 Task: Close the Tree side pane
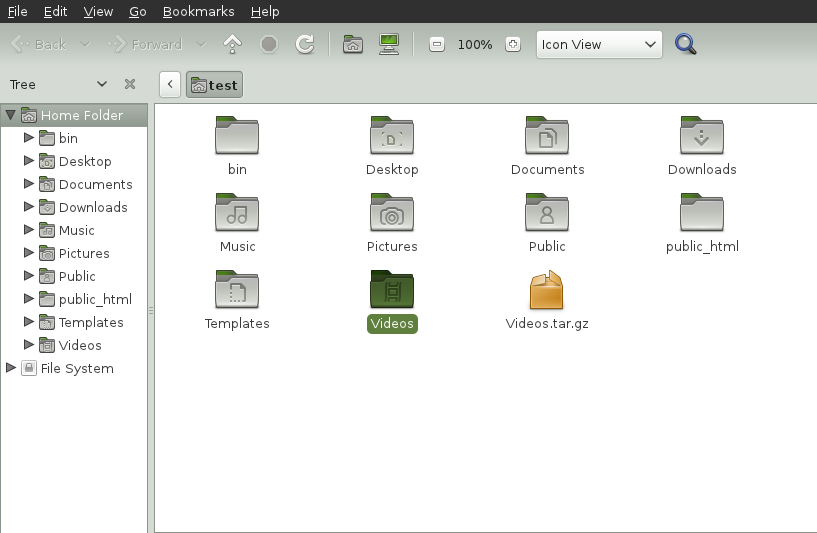point(130,84)
